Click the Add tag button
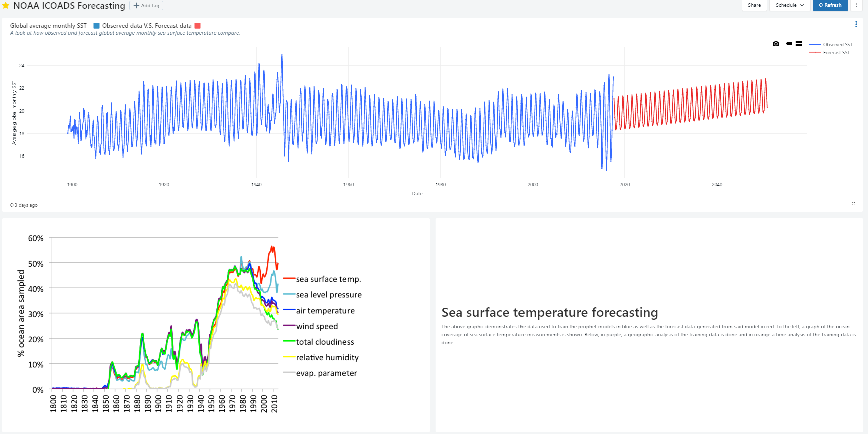 click(146, 6)
